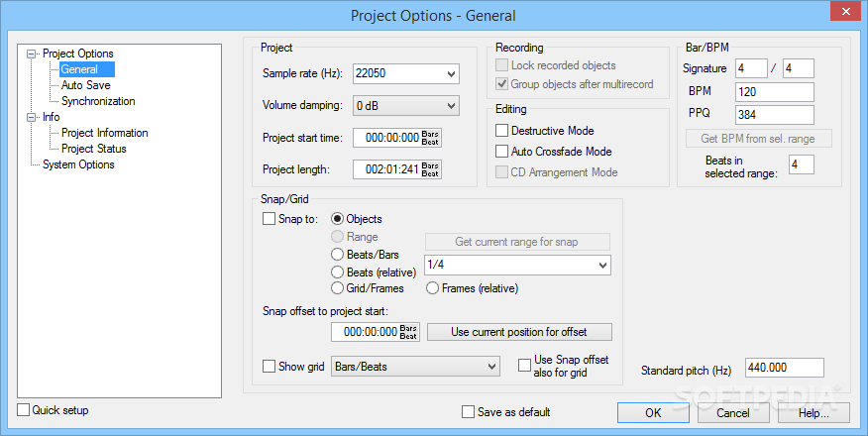Go to Project Information tree item

click(x=105, y=133)
